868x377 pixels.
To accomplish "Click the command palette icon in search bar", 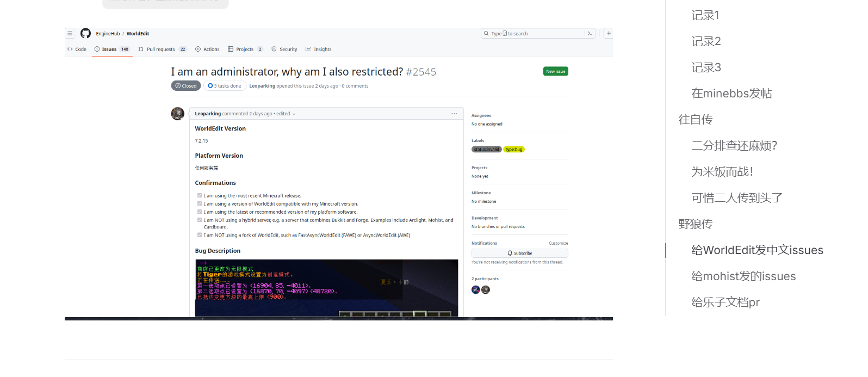I will [590, 34].
